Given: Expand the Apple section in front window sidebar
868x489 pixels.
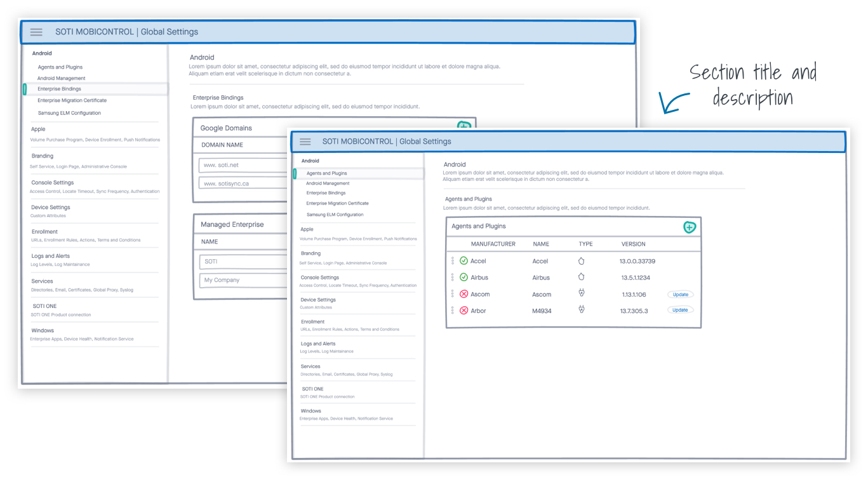Looking at the screenshot, I should pos(307,229).
